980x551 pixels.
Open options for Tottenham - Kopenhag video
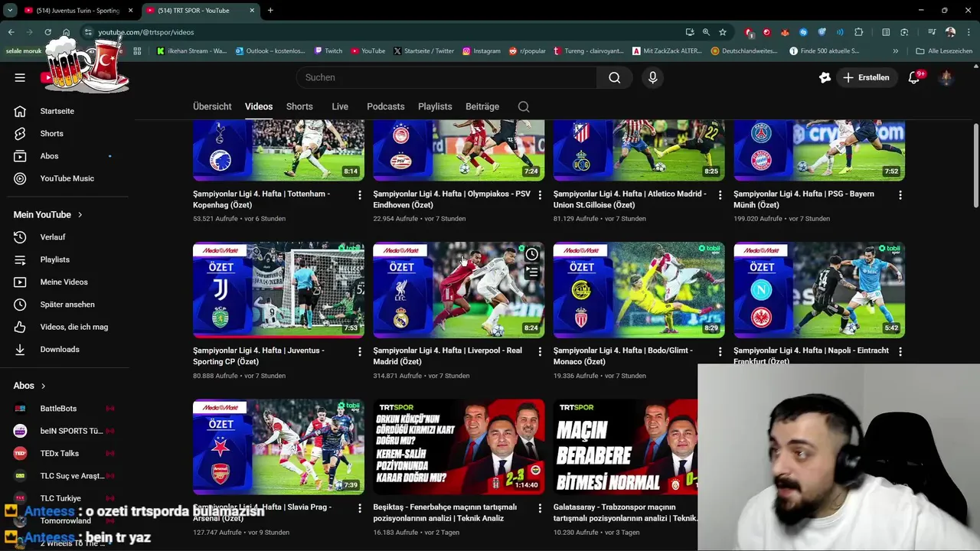360,195
